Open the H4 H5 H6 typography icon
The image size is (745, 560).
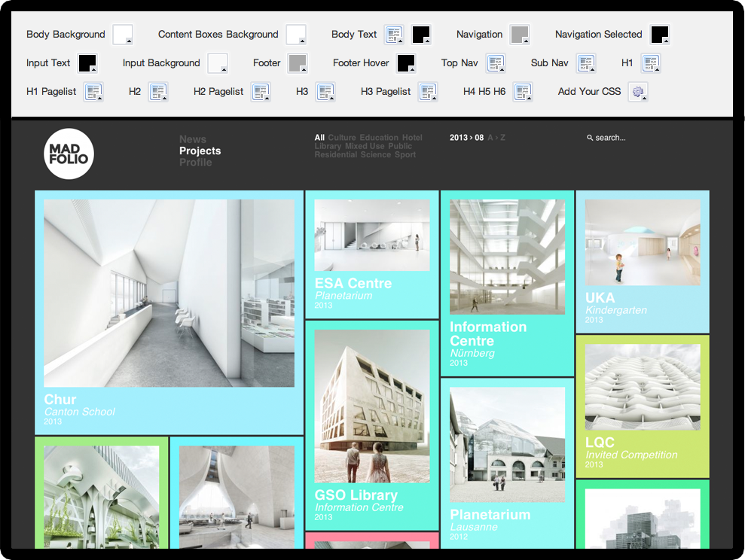pos(523,92)
